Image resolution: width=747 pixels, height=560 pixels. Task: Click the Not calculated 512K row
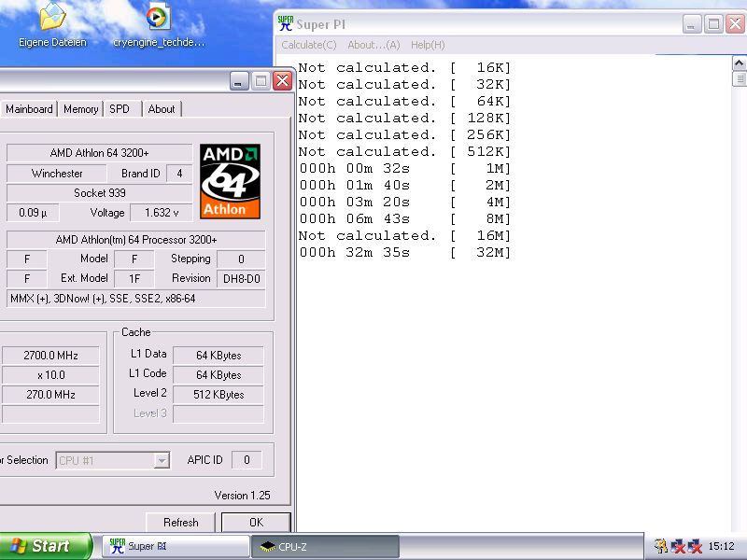pyautogui.click(x=405, y=151)
